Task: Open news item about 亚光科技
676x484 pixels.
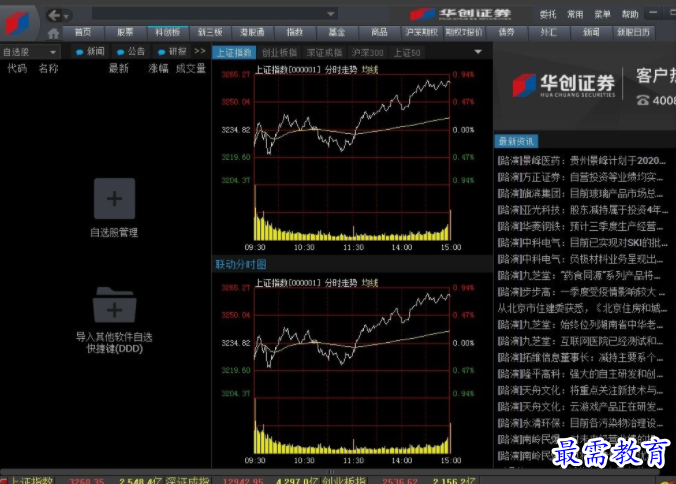Action: click(x=581, y=210)
